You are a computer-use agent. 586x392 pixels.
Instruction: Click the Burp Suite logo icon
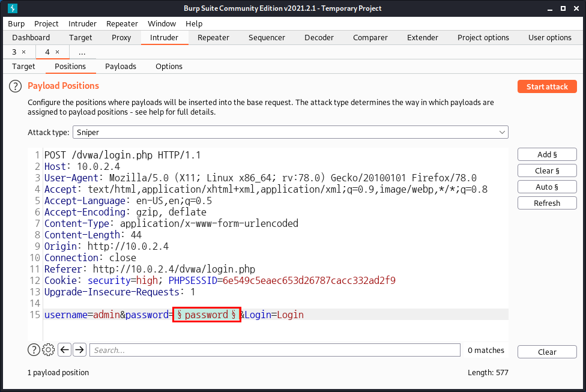click(13, 8)
